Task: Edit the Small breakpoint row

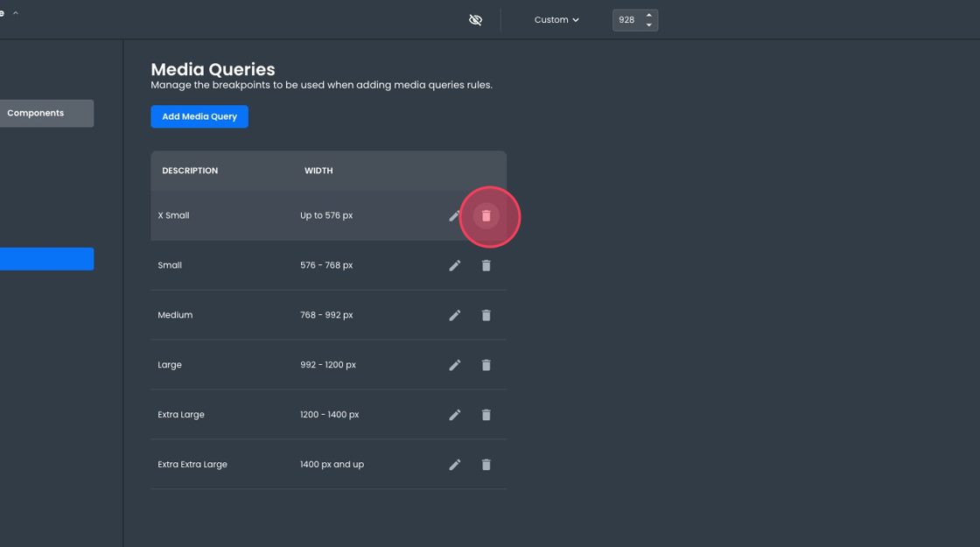Action: (454, 265)
